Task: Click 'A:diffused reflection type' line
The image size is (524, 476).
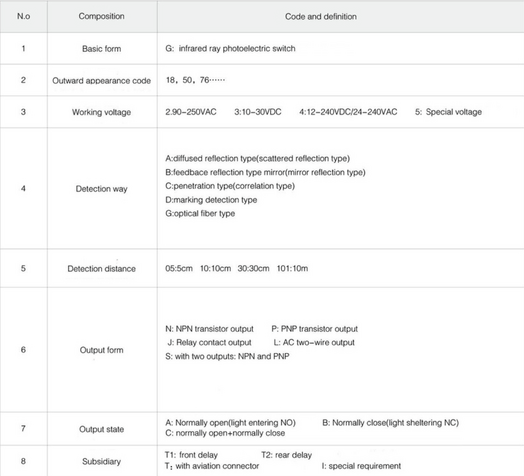Action: click(257, 158)
